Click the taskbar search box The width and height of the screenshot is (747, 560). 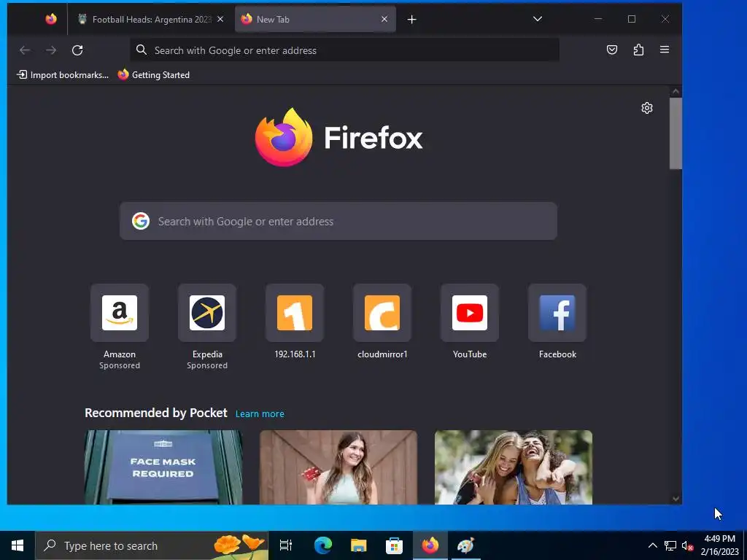tap(152, 545)
